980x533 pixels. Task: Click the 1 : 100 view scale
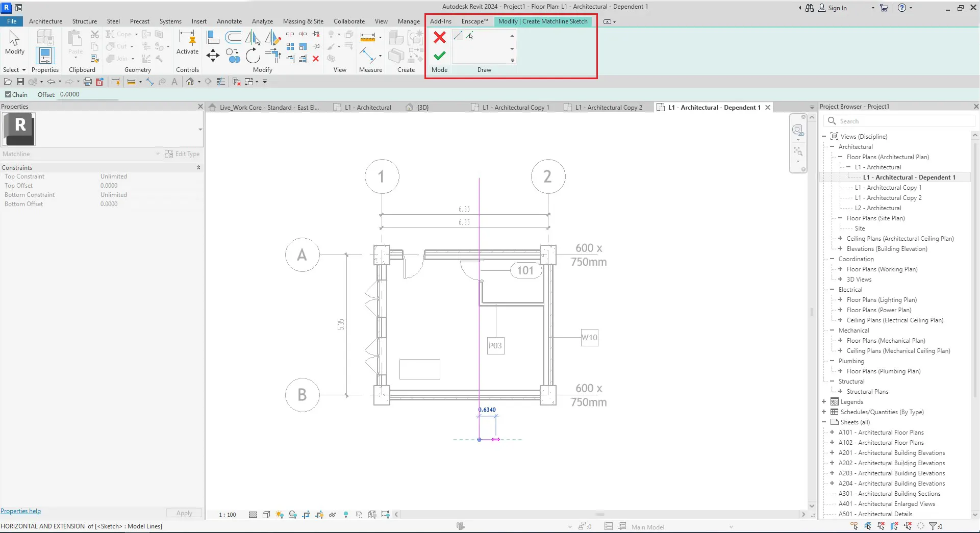(228, 515)
